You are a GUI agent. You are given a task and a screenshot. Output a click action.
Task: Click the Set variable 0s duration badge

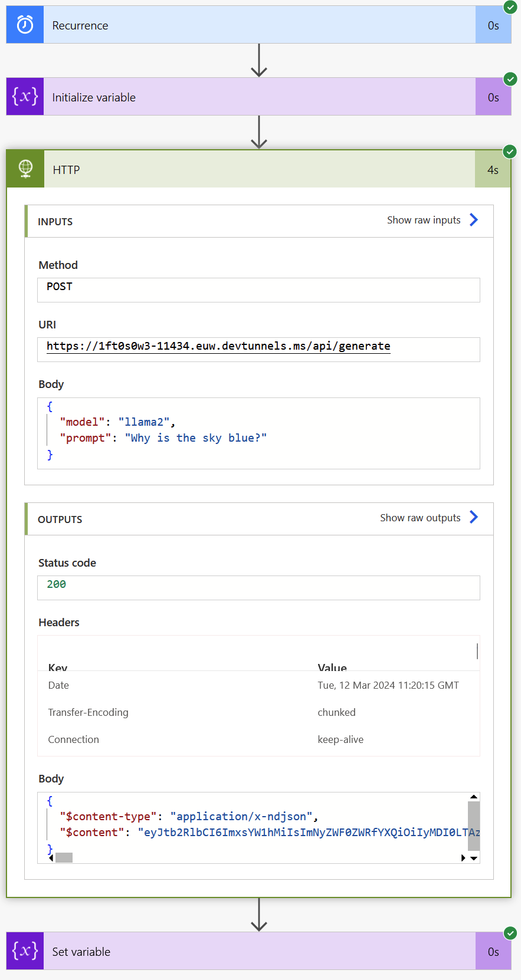493,951
